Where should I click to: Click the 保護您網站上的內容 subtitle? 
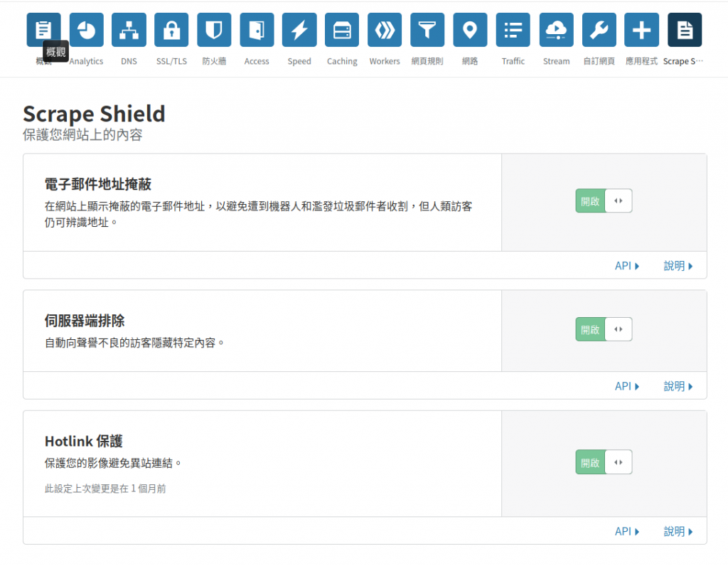click(x=82, y=134)
